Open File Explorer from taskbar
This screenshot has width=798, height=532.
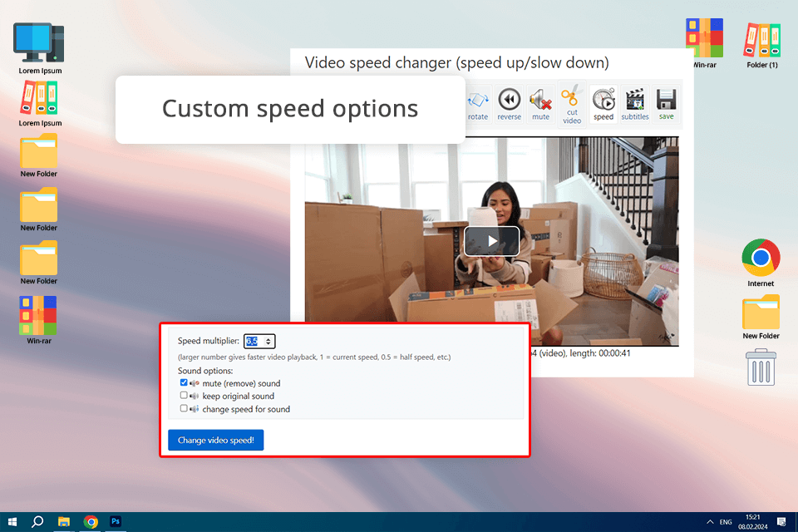coord(64,522)
